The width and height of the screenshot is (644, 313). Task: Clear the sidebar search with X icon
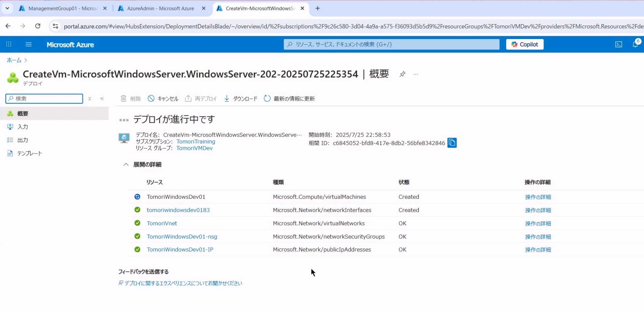coord(90,99)
